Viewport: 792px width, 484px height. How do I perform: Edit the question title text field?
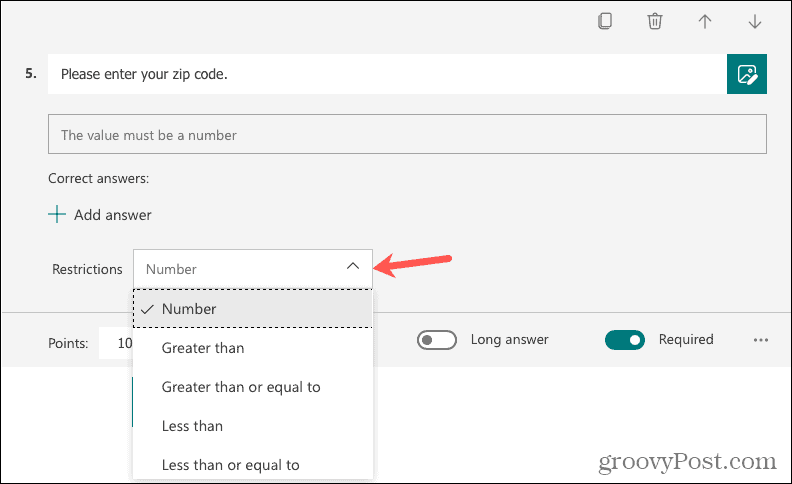[x=387, y=74]
